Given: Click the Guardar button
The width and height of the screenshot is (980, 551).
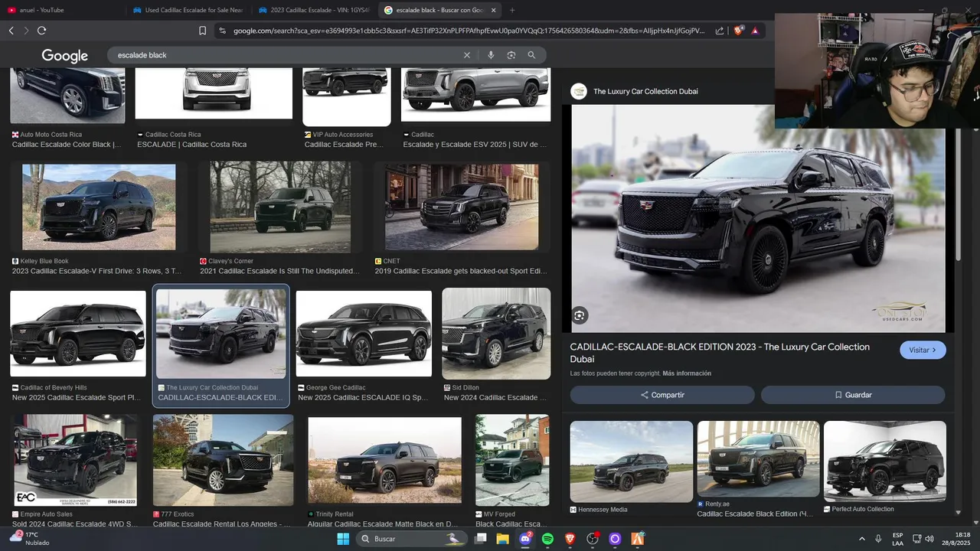Looking at the screenshot, I should pos(853,395).
